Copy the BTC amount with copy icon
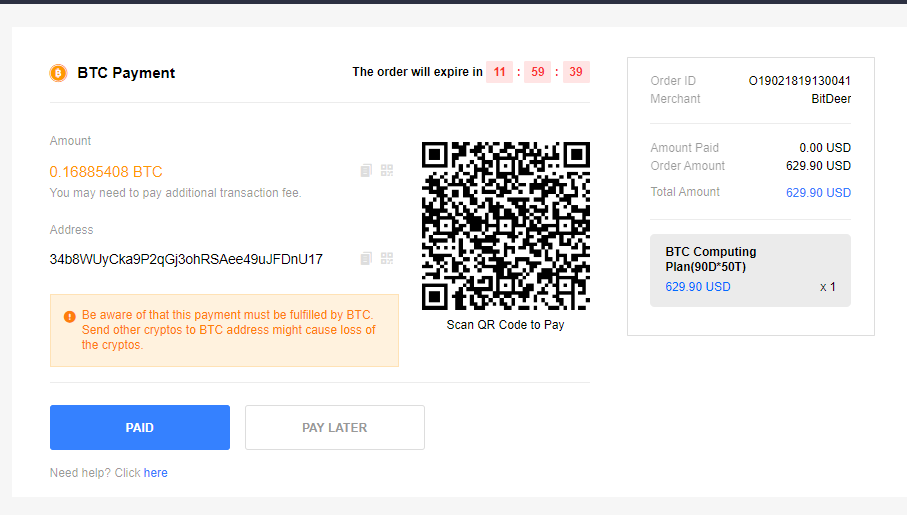This screenshot has width=907, height=515. pyautogui.click(x=366, y=170)
